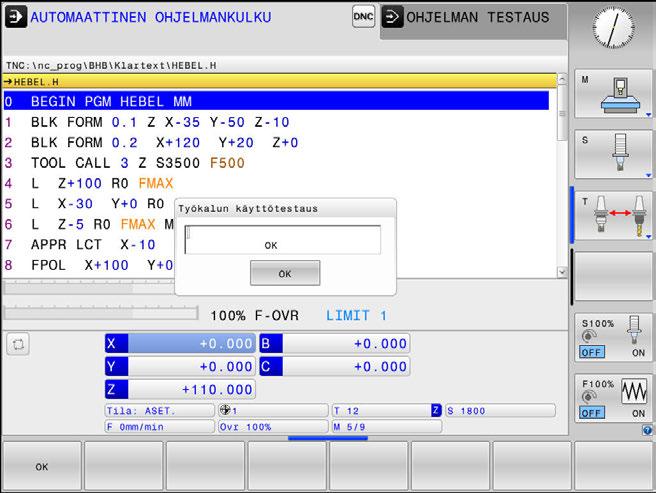Click the HEBEL.H program title bar
The height and width of the screenshot is (493, 656).
tap(279, 82)
